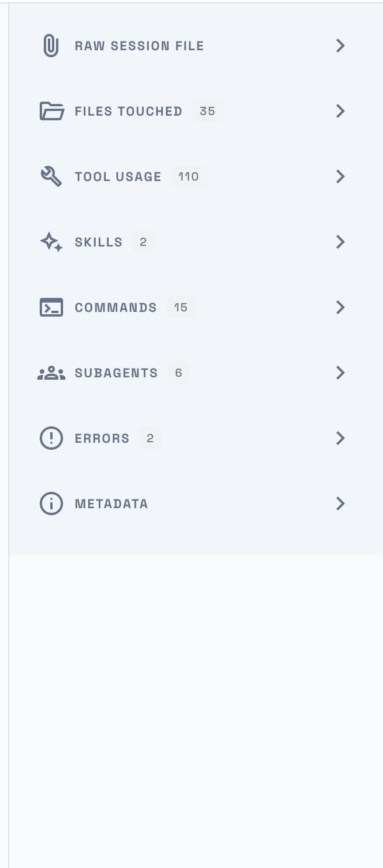
Task: Open the Metadata section via its chevron
Action: (340, 504)
